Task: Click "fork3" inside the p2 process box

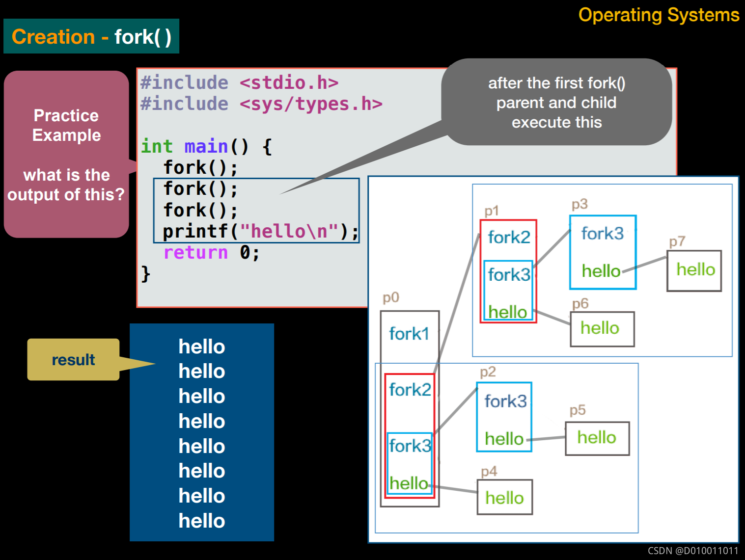Action: click(x=506, y=401)
